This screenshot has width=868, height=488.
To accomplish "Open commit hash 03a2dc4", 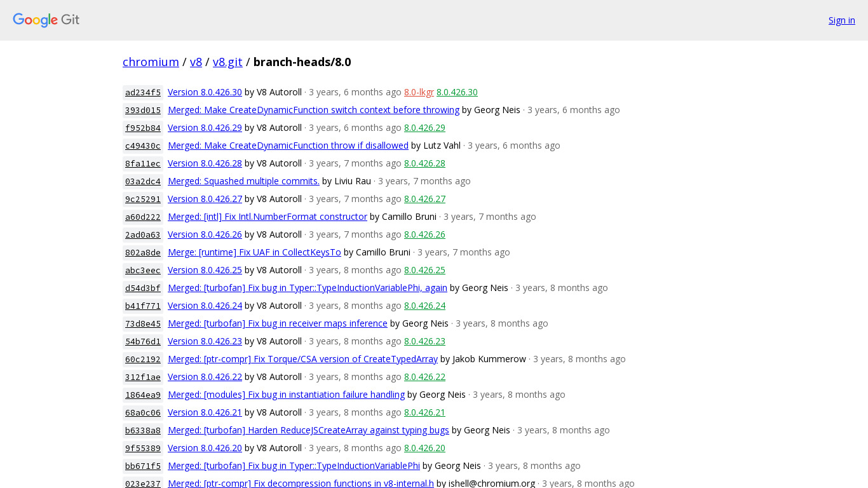I will [143, 181].
